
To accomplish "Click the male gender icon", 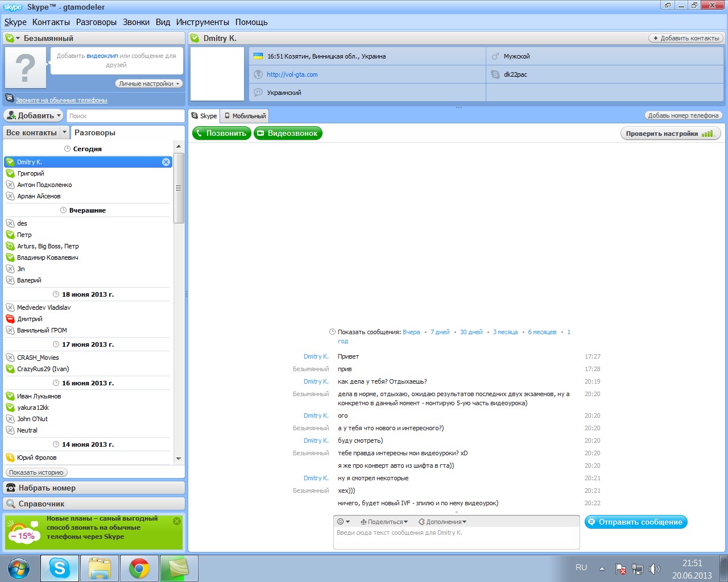I will point(495,56).
